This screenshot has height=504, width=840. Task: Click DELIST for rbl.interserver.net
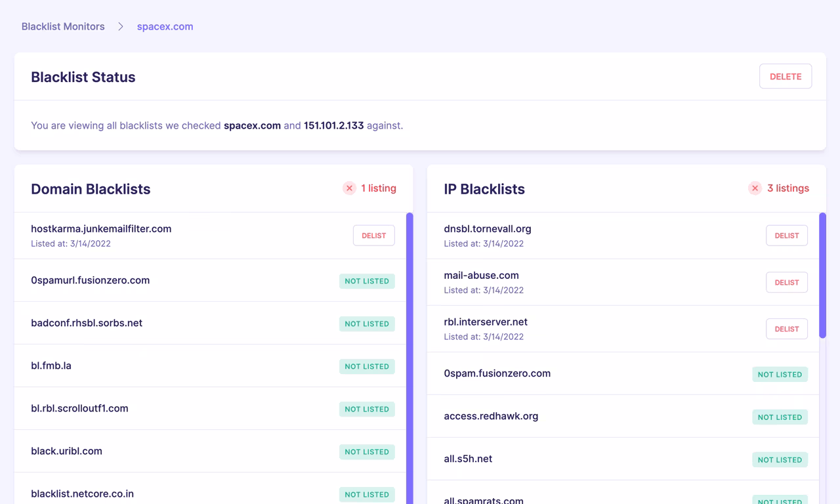[x=786, y=329]
